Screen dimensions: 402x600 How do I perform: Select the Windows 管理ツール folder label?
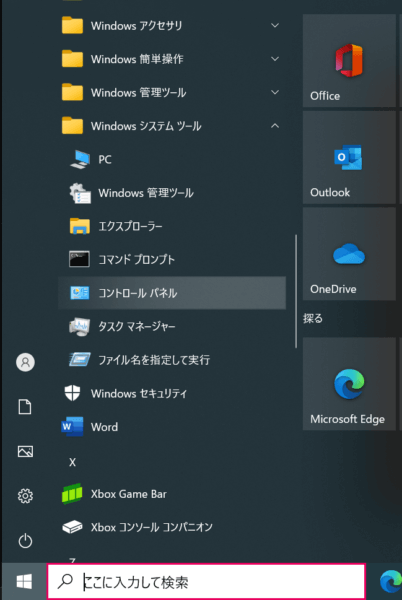[x=138, y=92]
